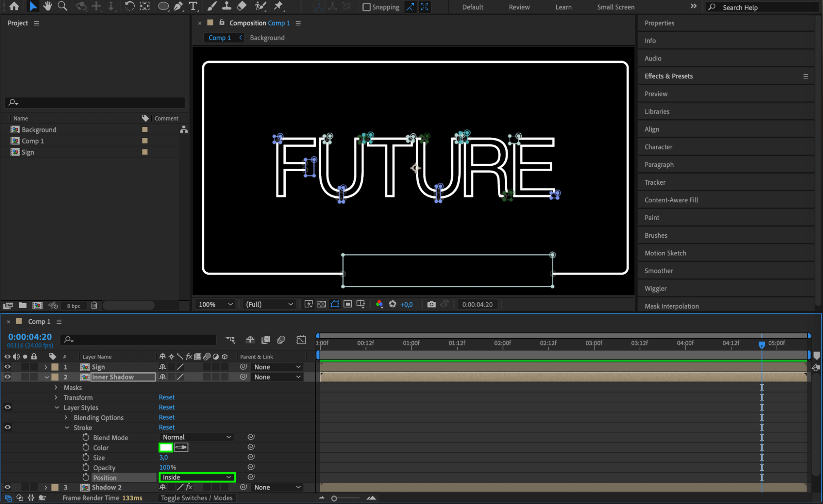The height and width of the screenshot is (504, 823).
Task: Click Toggle Switches / Modes button
Action: pos(197,498)
